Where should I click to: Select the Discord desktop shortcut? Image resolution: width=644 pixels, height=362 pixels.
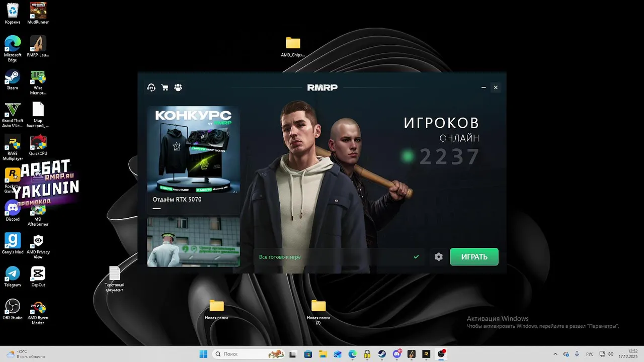[13, 211]
